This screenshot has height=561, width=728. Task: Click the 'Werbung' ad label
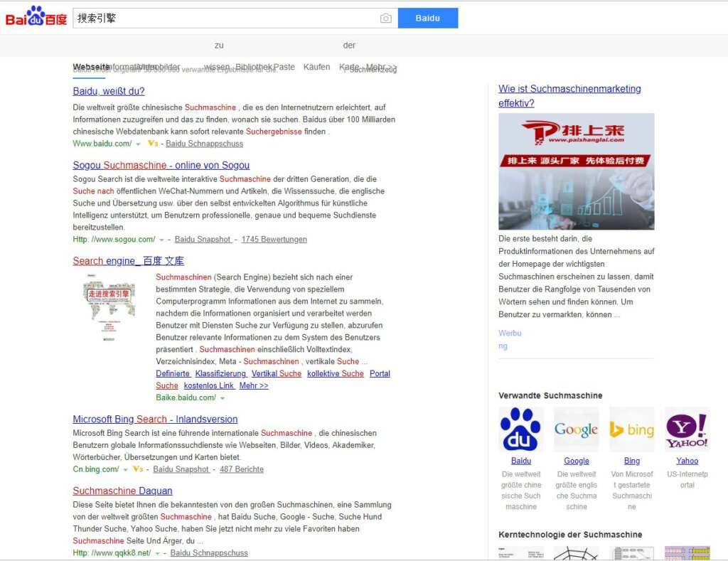point(510,339)
